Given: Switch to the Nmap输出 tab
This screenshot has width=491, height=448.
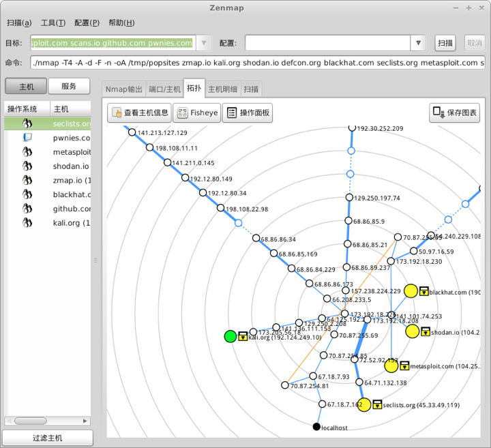Looking at the screenshot, I should click(124, 89).
